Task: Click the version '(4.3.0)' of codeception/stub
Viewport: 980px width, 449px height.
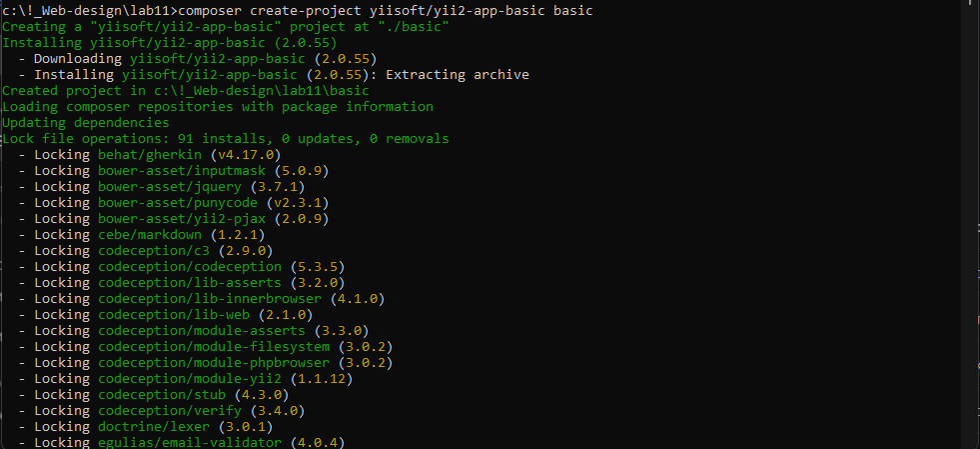Action: (262, 395)
